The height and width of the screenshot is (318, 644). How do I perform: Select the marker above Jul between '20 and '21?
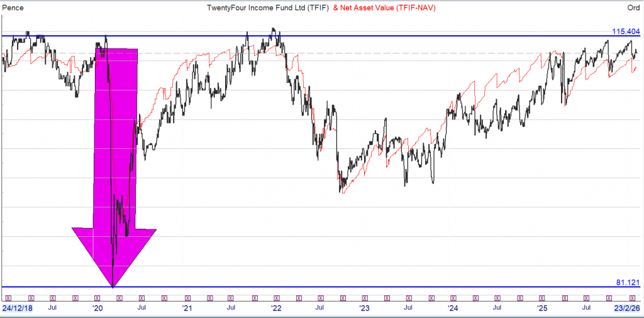coord(142,298)
